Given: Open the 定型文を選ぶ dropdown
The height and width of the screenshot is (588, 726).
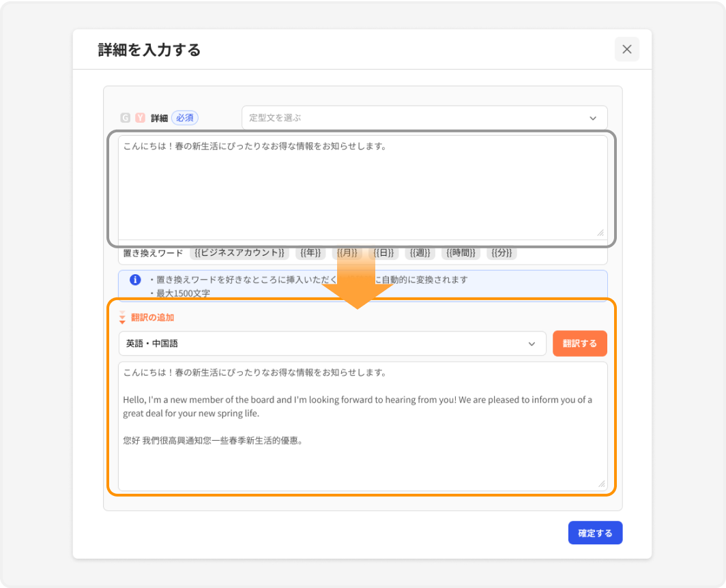Looking at the screenshot, I should coord(423,117).
